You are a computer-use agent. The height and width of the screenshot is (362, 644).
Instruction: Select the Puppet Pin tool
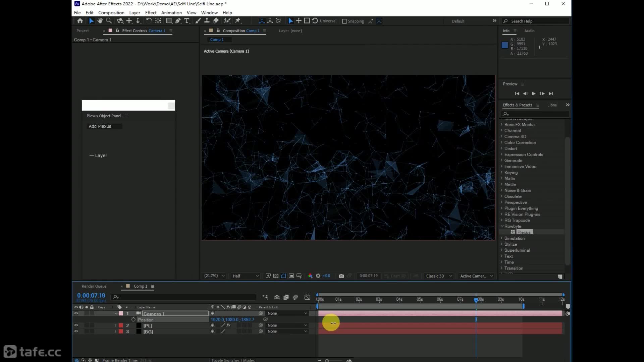tap(238, 21)
